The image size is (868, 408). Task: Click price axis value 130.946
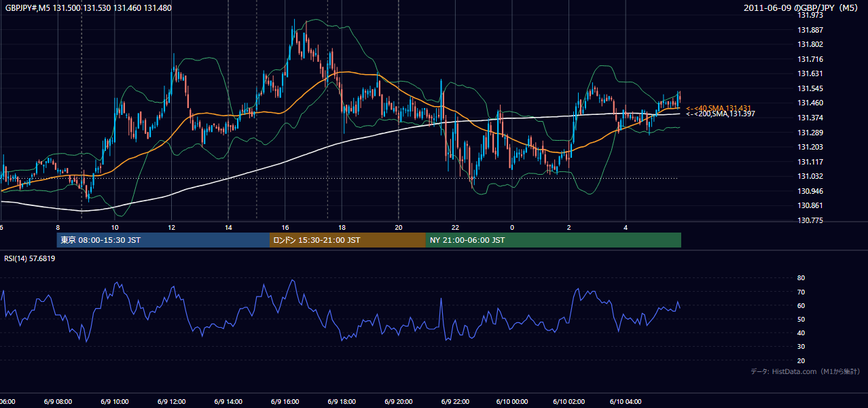tap(810, 191)
